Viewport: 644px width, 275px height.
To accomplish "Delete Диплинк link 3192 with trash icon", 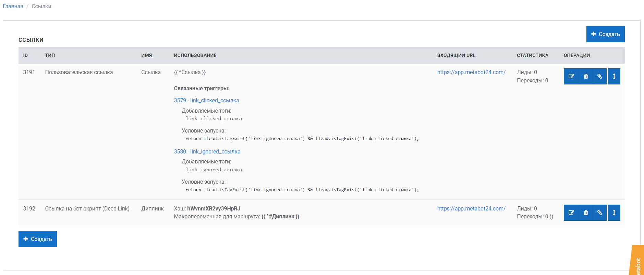I will pyautogui.click(x=586, y=213).
